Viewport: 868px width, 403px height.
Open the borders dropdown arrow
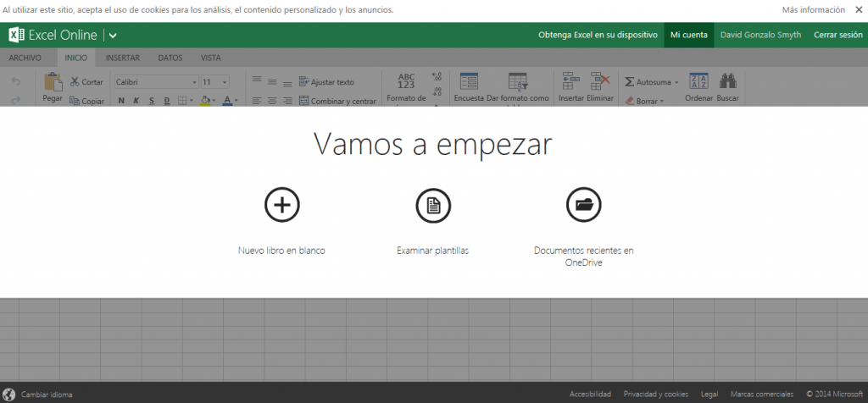point(191,101)
